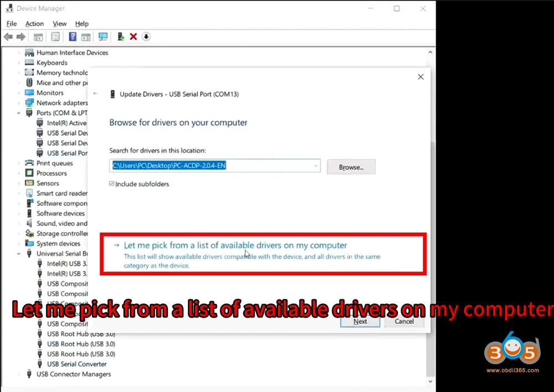Click the down-arrow Disable device icon
This screenshot has width=554, height=392.
click(146, 37)
